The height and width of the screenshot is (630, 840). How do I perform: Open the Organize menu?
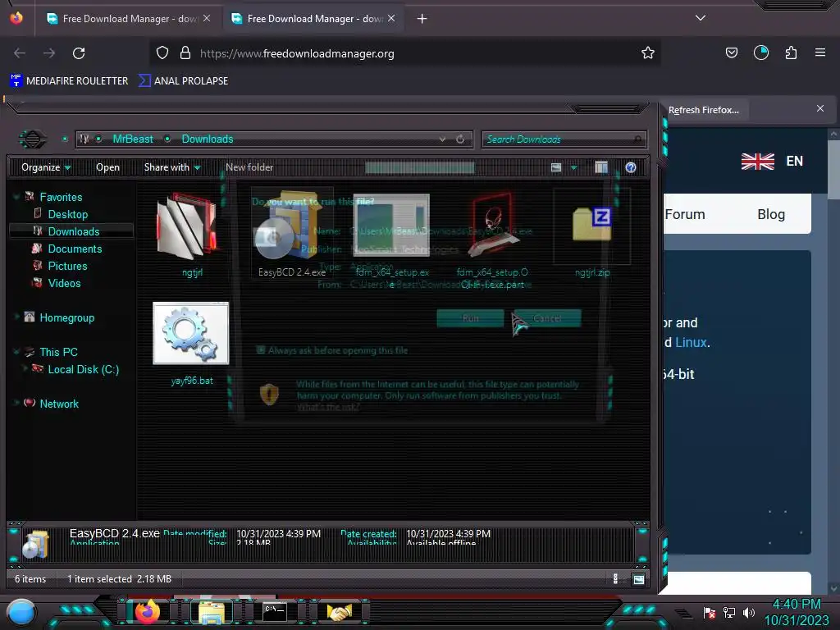[x=46, y=167]
